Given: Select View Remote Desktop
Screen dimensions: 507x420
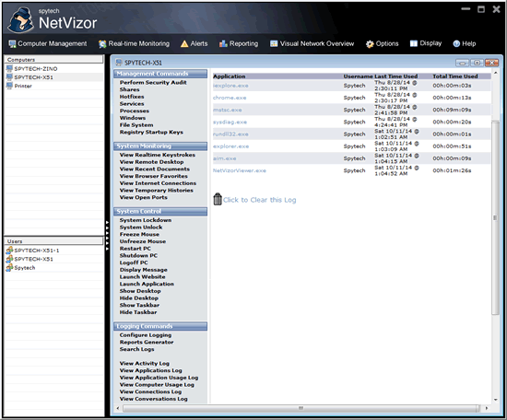Looking at the screenshot, I should pyautogui.click(x=152, y=162).
